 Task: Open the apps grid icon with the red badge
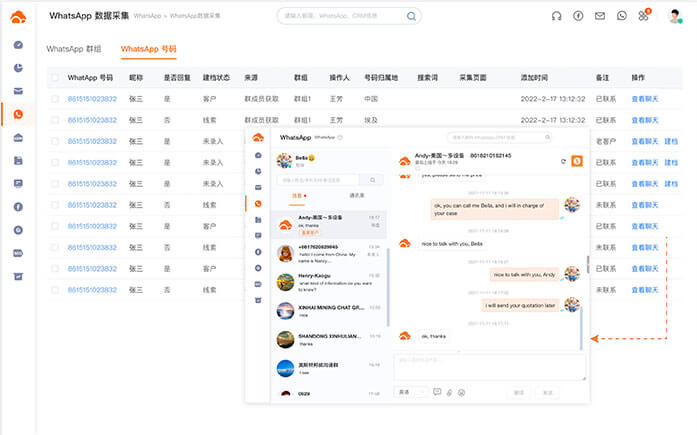coord(643,16)
